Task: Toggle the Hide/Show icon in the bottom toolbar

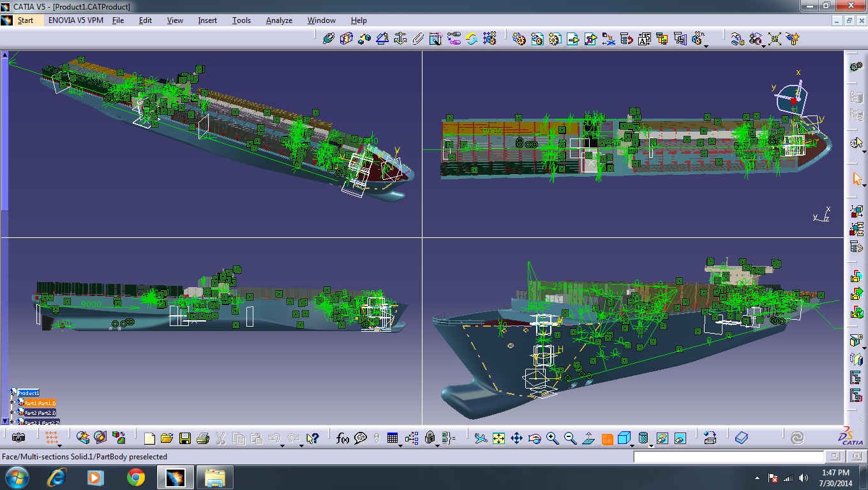Action: point(662,438)
